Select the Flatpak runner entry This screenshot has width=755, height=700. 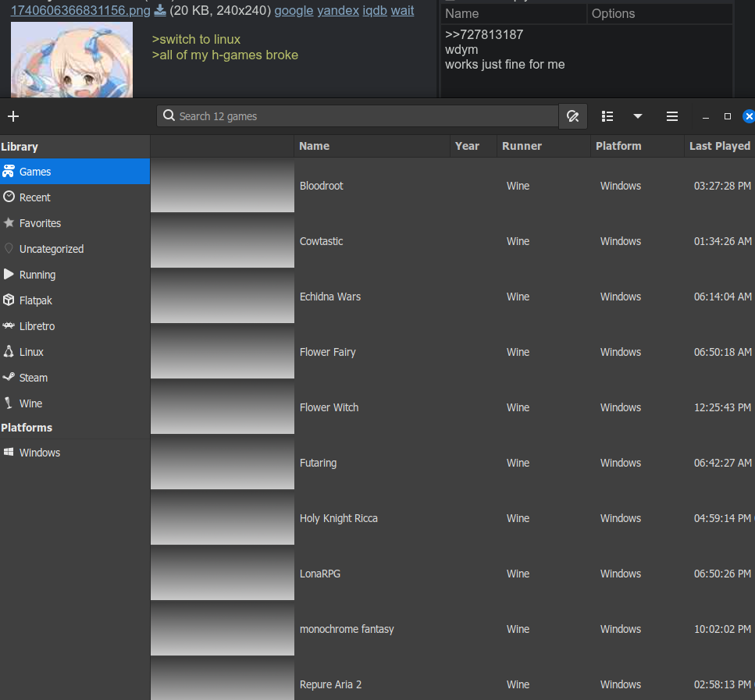point(75,300)
